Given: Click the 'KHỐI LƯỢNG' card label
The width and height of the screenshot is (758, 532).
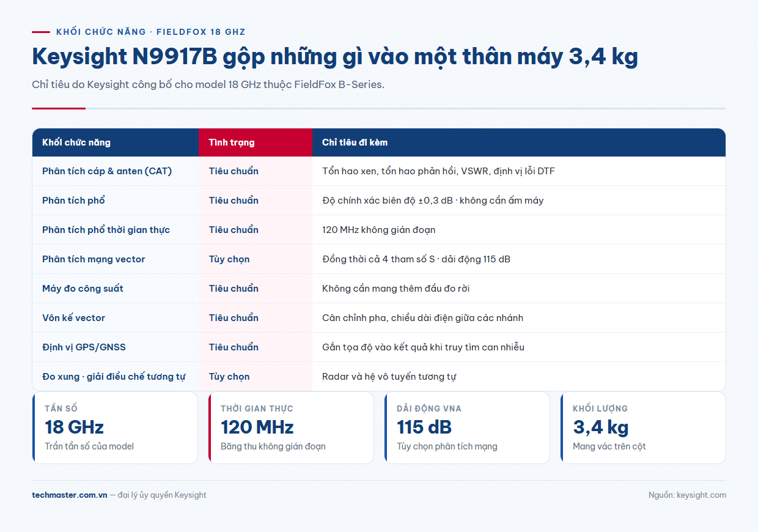Looking at the screenshot, I should 600,408.
